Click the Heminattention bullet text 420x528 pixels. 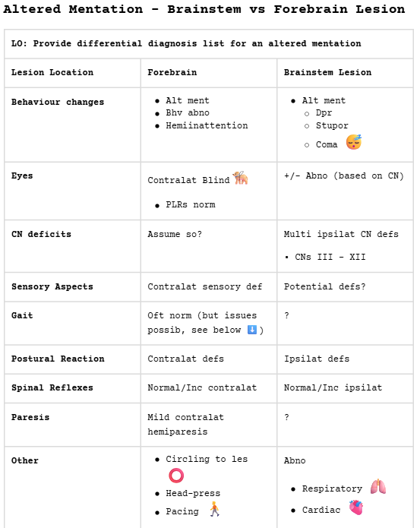click(207, 125)
